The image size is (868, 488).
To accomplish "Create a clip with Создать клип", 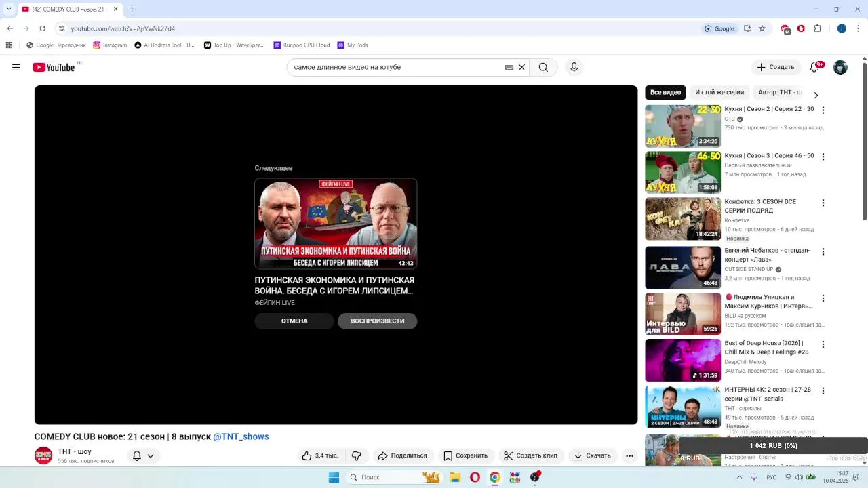I will [530, 455].
